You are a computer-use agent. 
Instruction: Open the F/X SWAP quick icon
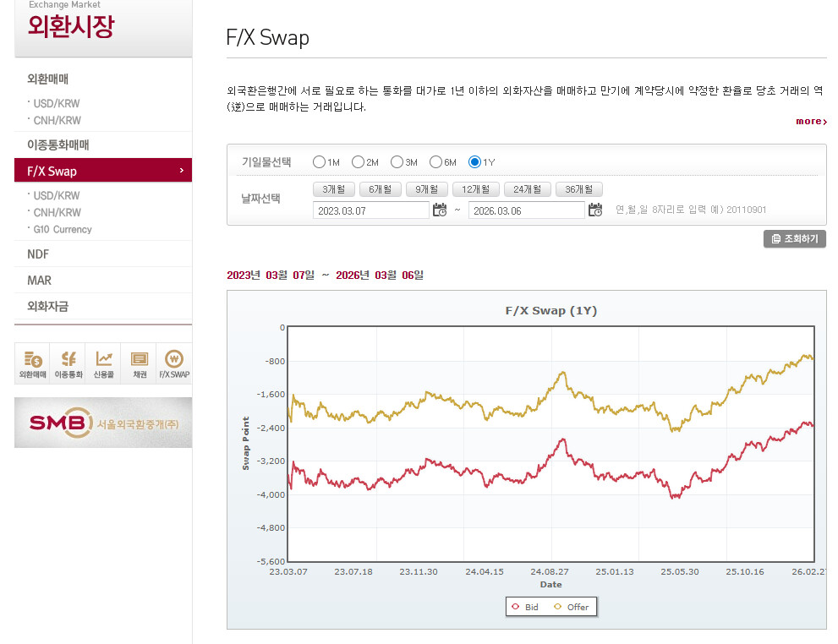tap(174, 363)
